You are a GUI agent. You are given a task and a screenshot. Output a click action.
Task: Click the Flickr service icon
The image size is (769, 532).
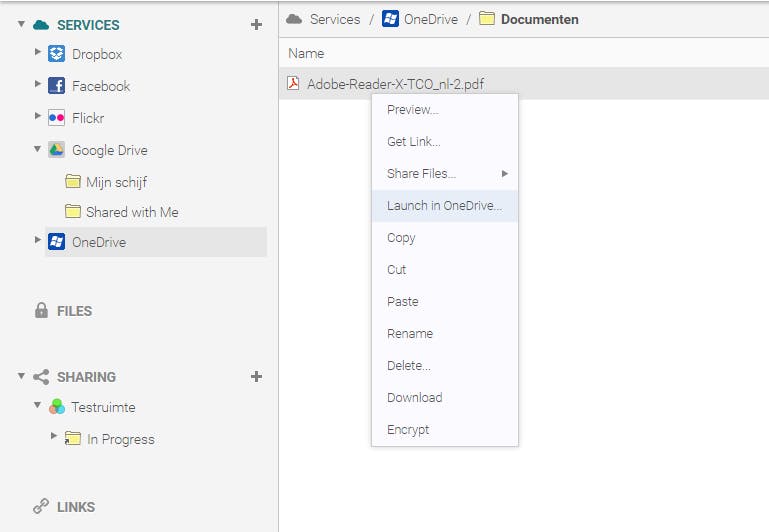pos(56,118)
